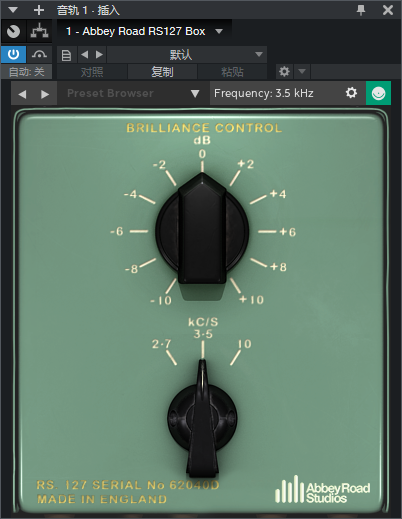Open plugin settings gear near Frequency display
This screenshot has width=402, height=519.
click(x=351, y=93)
